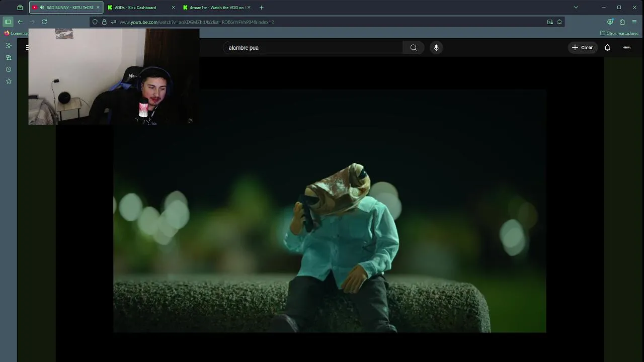The image size is (644, 362).
Task: Submit search with the magnifier button
Action: [414, 48]
